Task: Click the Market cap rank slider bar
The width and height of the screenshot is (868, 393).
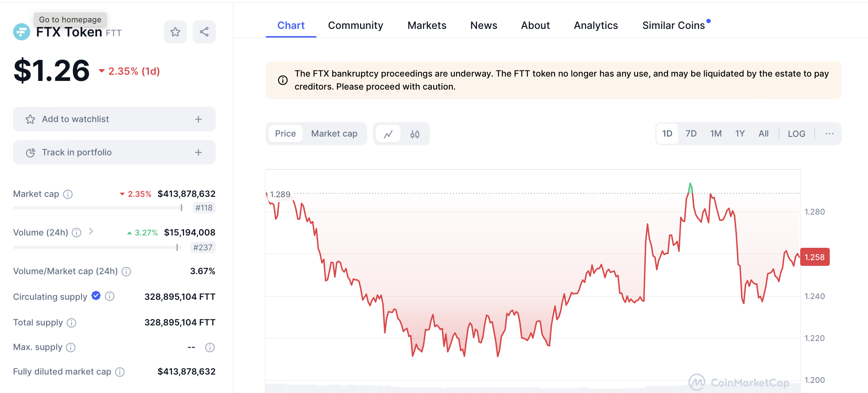Action: point(97,208)
